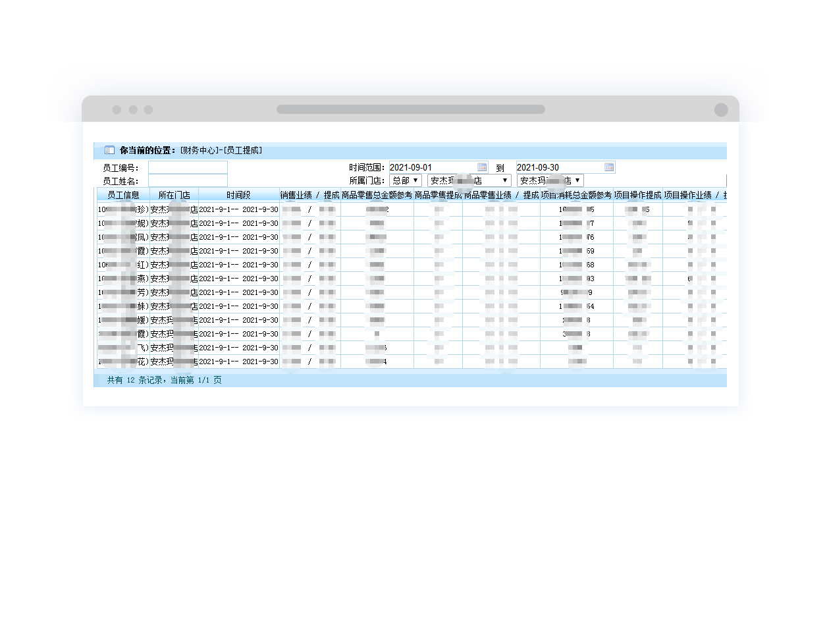Image resolution: width=827 pixels, height=644 pixels.
Task: Open the start date calendar picker icon
Action: [x=482, y=167]
